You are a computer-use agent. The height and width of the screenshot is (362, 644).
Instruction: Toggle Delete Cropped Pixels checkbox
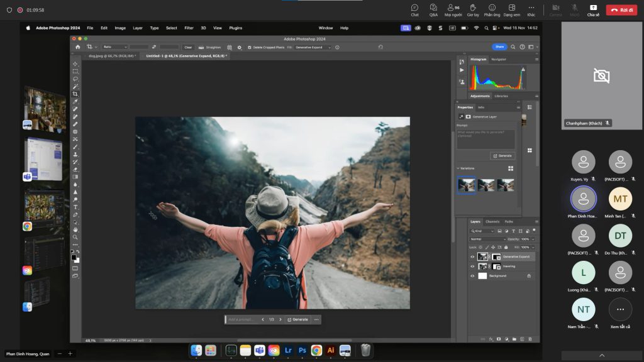pos(249,48)
